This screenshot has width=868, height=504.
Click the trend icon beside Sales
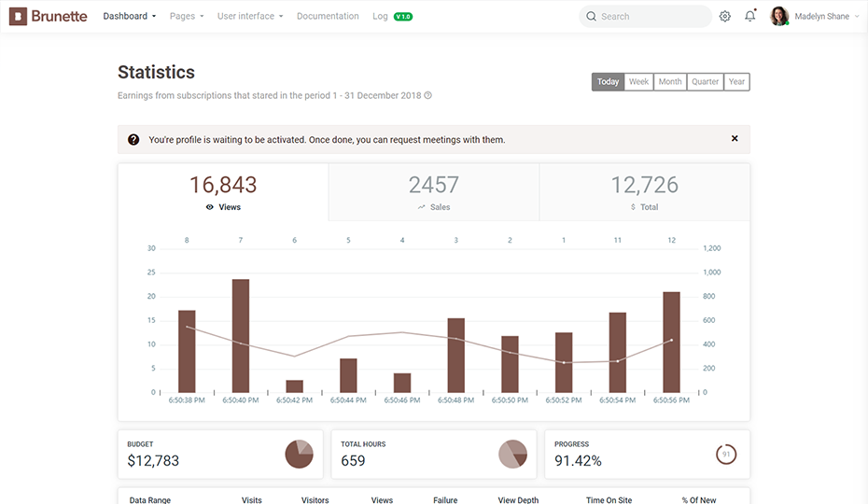tap(421, 207)
